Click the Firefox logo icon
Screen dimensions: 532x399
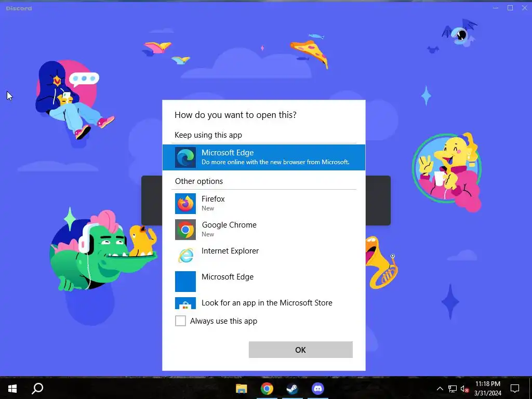185,204
